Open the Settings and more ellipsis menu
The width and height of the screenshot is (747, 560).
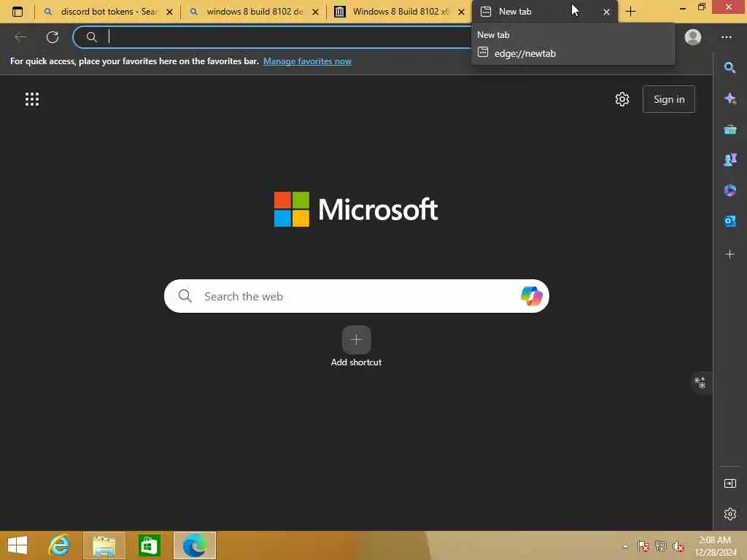click(x=726, y=36)
